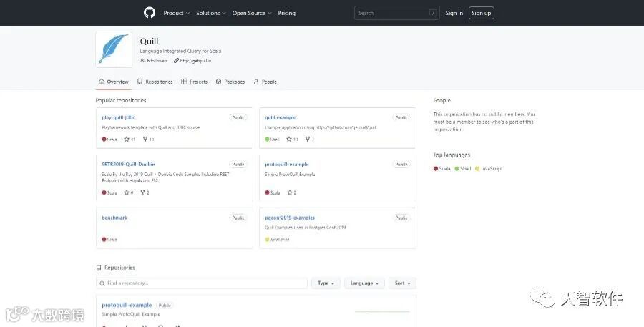Click the Quill organization title
Viewport: 644px width, 327px height.
coord(149,41)
